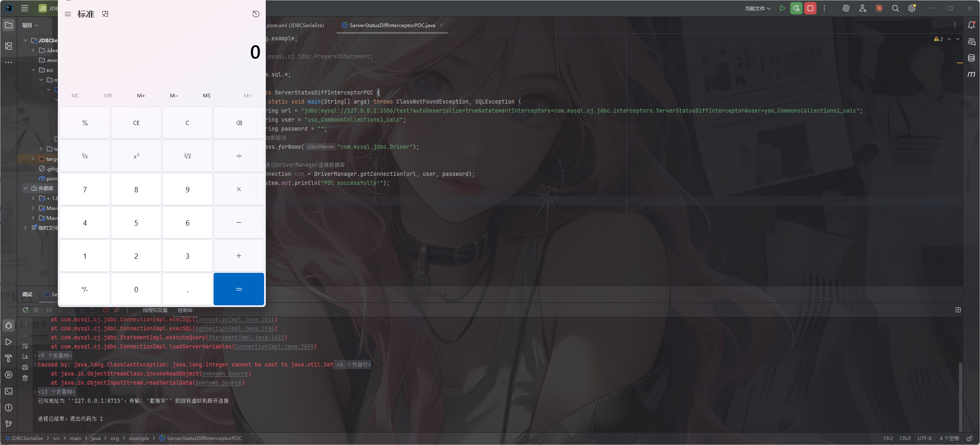The height and width of the screenshot is (445, 980).
Task: Switch to the pom.xml editor tab
Action: tap(295, 25)
